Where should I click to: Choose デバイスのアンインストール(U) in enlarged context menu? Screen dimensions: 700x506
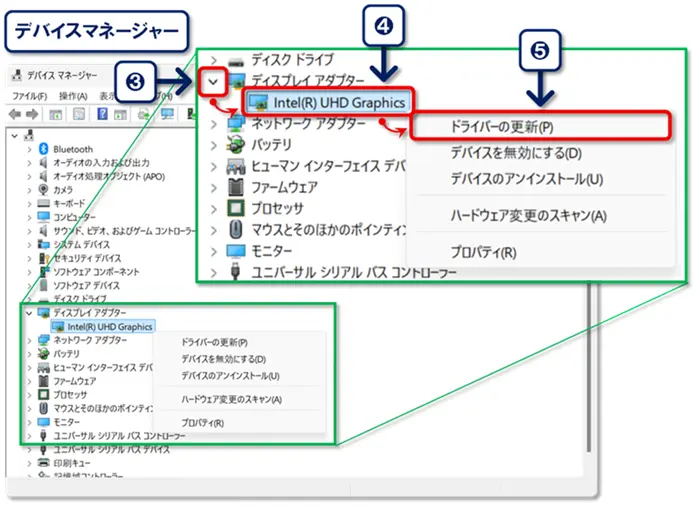(527, 179)
